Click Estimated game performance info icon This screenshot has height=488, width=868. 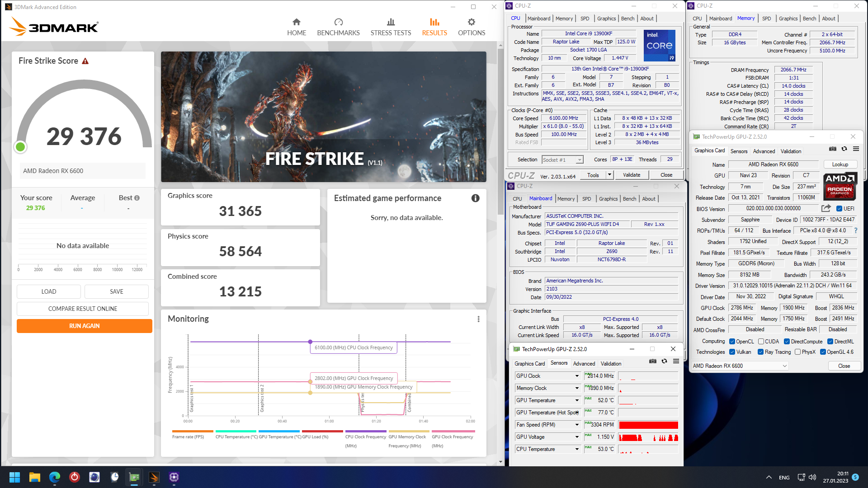[475, 198]
